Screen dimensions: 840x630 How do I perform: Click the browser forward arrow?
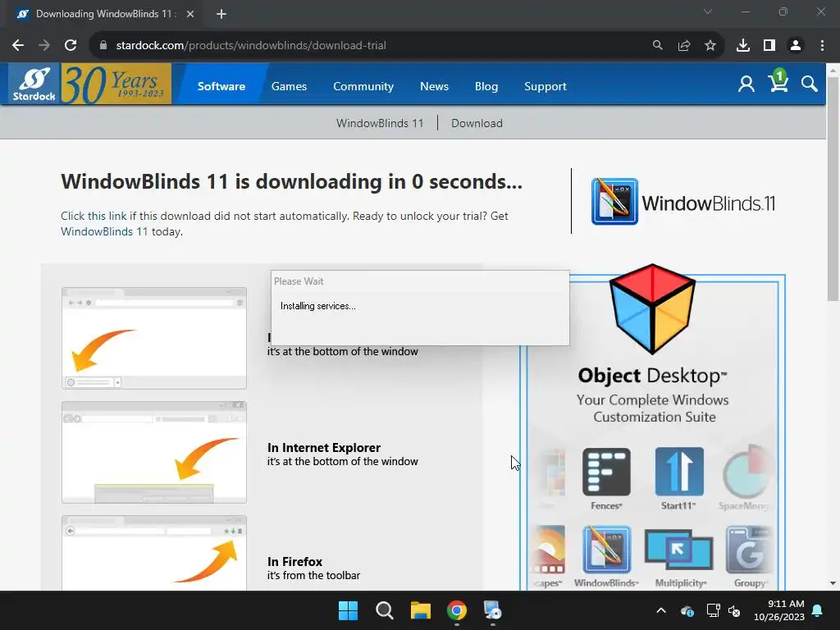[x=44, y=46]
